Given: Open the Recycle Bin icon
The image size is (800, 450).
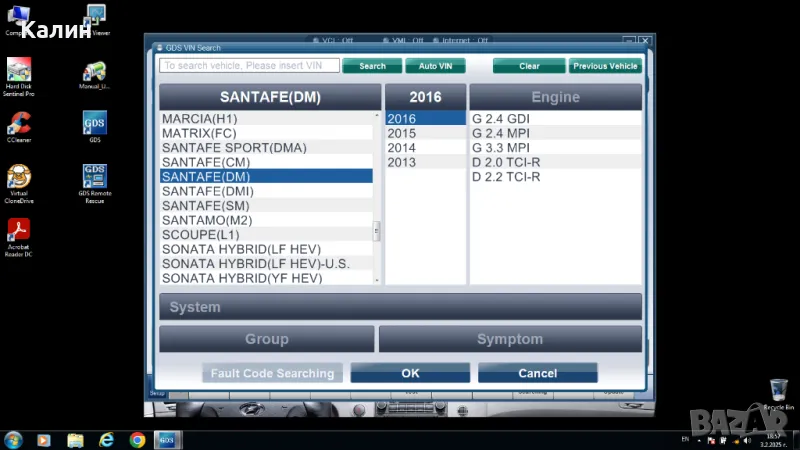Looking at the screenshot, I should point(778,391).
